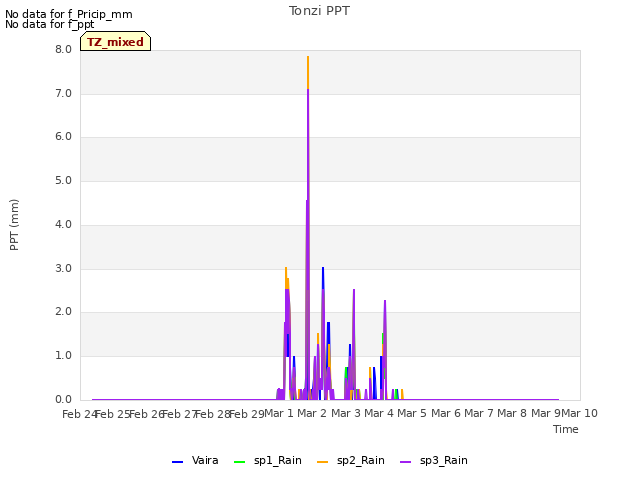Click the 0.0 y-axis tick label

point(63,399)
